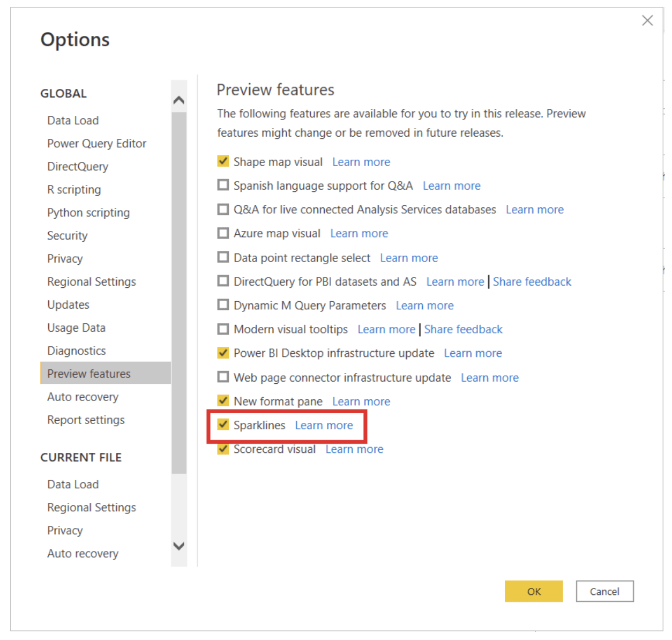The image size is (672, 640).
Task: Enable Dynamic M Query Parameters
Action: [223, 304]
